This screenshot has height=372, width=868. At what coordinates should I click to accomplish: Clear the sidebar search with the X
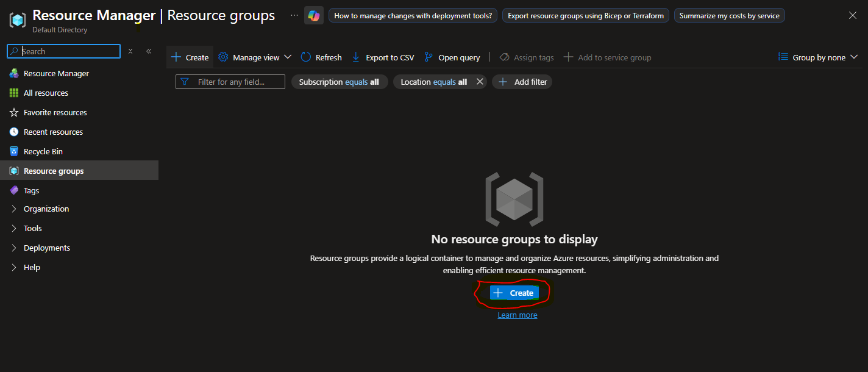tap(130, 51)
